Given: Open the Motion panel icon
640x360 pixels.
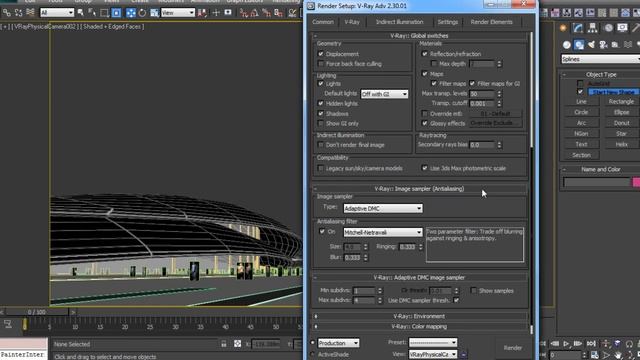Looking at the screenshot, I should click(608, 28).
